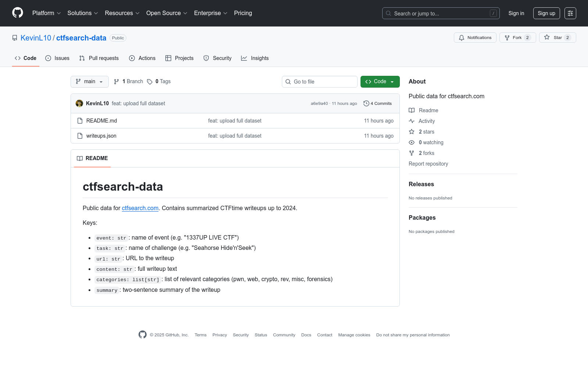The width and height of the screenshot is (588, 368).
Task: Focus the Search or jump to field
Action: [441, 13]
